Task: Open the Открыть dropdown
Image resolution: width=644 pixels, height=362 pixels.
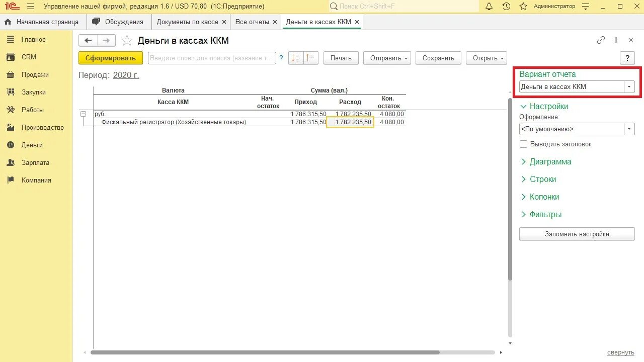Action: pos(487,58)
